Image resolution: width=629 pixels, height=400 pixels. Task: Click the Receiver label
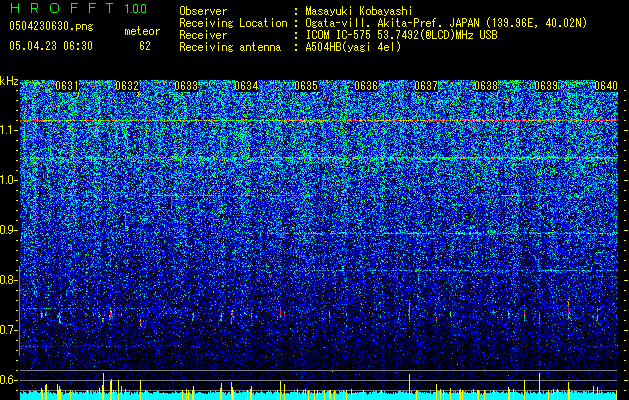point(203,35)
